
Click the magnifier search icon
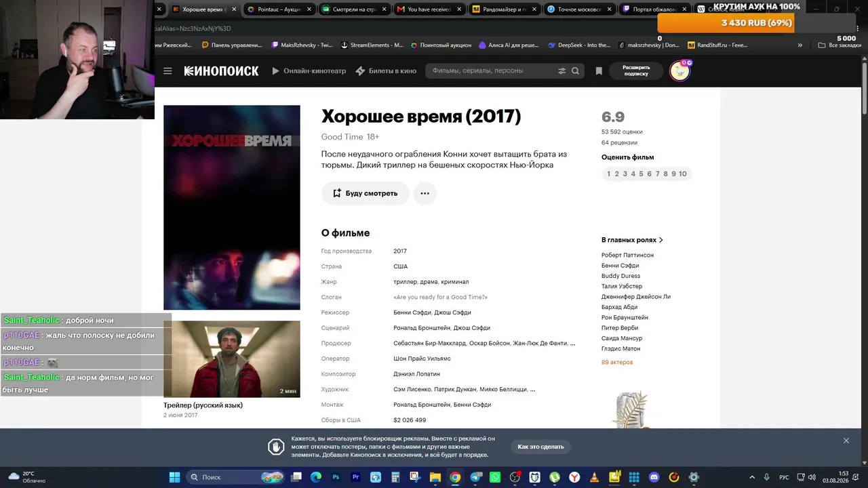tap(575, 71)
